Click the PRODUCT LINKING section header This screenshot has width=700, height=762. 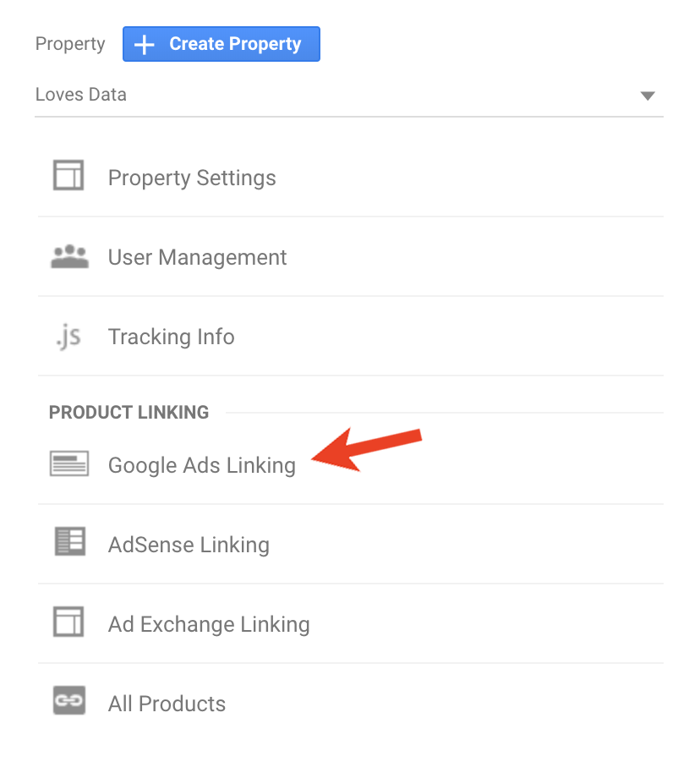129,412
